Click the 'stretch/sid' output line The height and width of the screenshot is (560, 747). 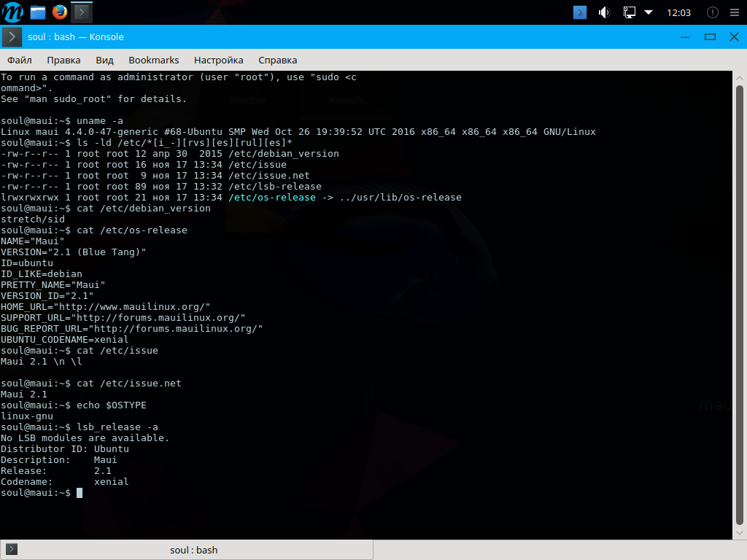coord(32,219)
